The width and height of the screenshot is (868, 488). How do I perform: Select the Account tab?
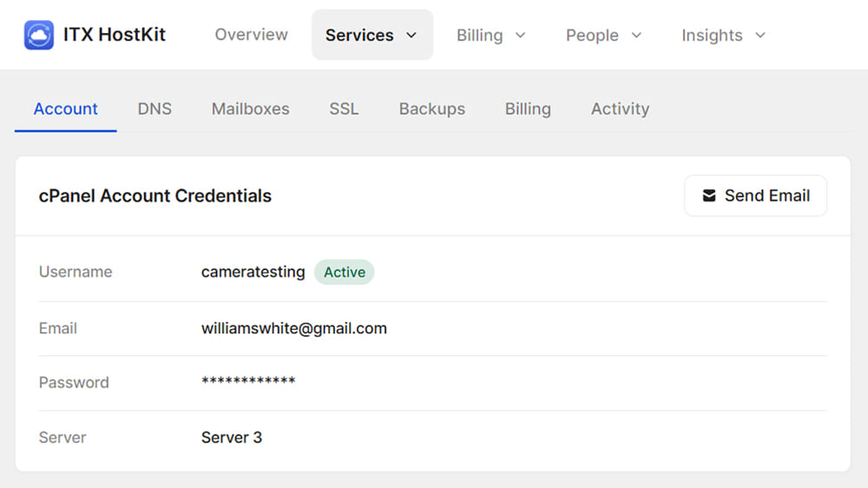click(x=65, y=109)
